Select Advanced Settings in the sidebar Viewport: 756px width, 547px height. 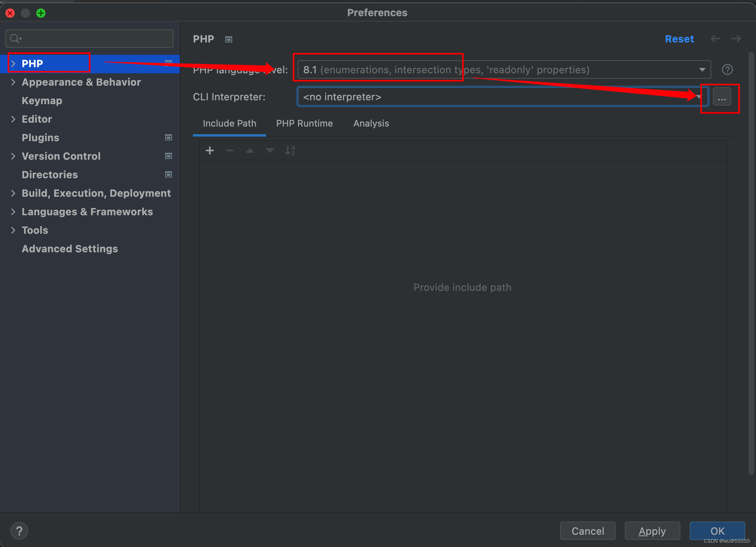coord(70,249)
